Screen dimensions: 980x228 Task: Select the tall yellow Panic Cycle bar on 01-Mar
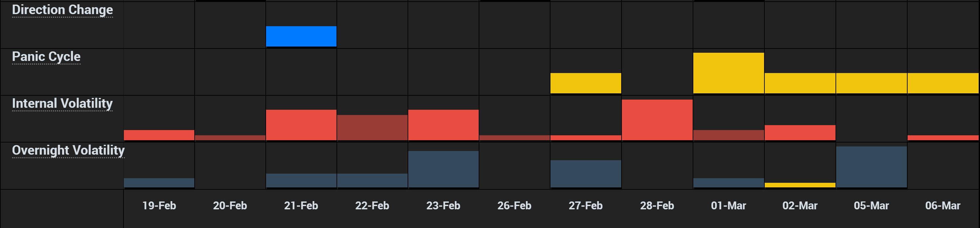click(x=728, y=73)
